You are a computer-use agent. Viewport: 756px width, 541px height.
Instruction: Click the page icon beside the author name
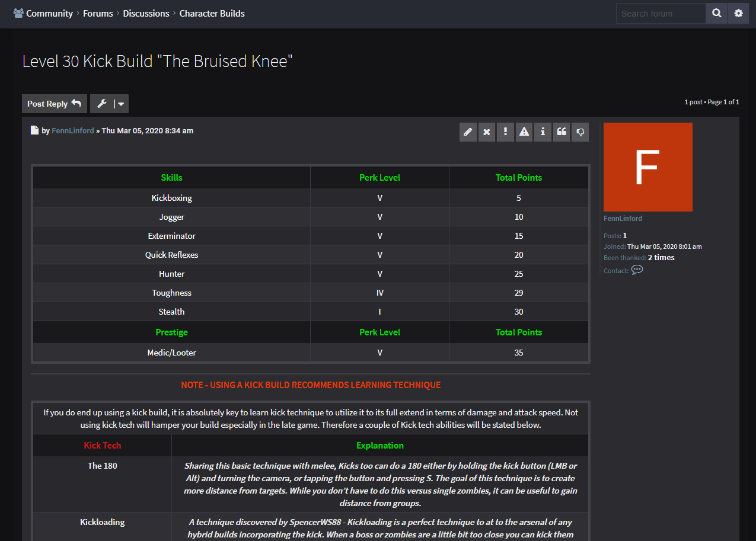click(34, 130)
